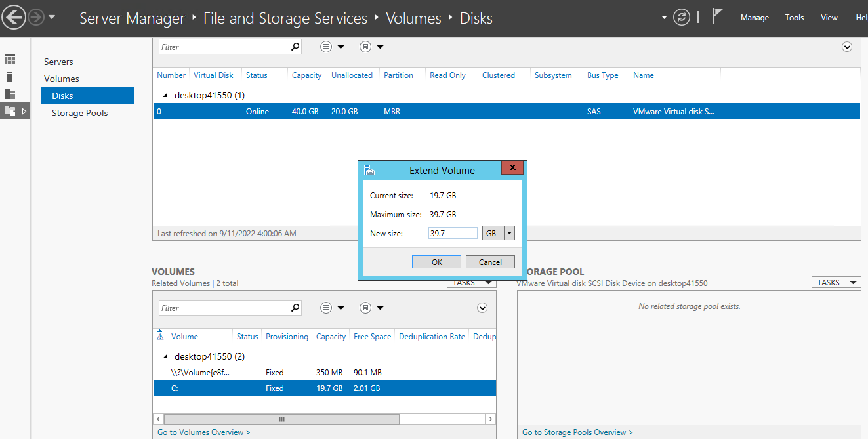
Task: Click the back navigation arrow
Action: click(14, 18)
